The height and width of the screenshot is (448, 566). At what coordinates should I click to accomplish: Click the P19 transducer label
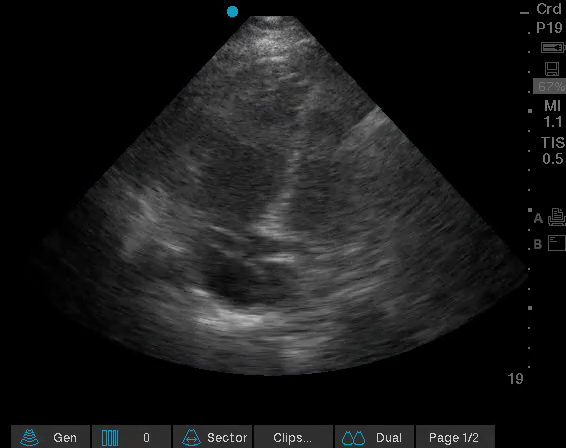[549, 27]
